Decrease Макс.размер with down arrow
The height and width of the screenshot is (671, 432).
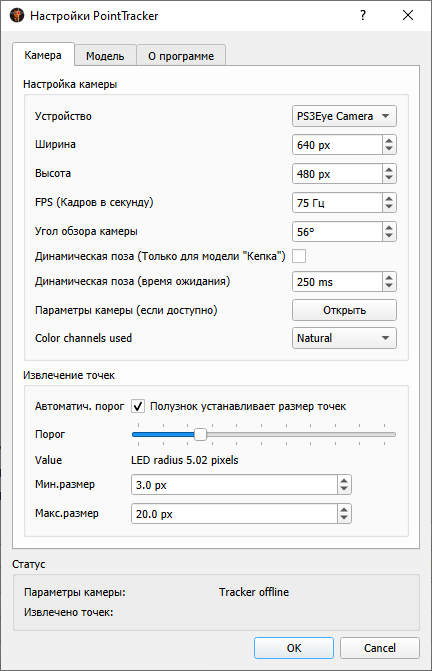pyautogui.click(x=344, y=519)
